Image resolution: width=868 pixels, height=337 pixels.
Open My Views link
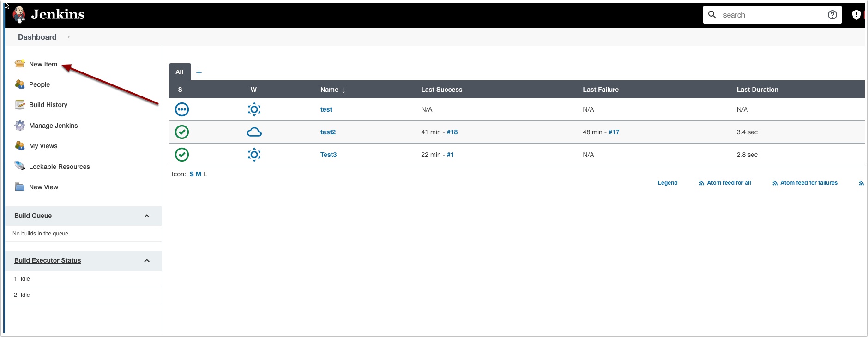pyautogui.click(x=43, y=146)
